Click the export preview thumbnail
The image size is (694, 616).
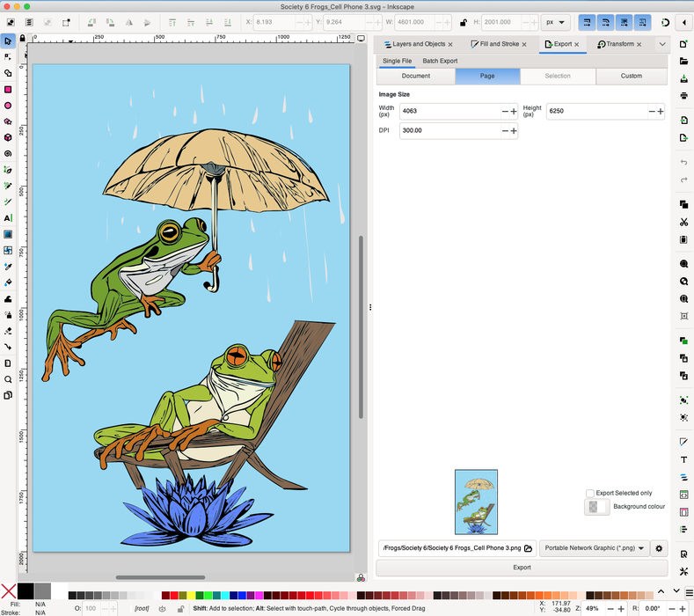(476, 502)
